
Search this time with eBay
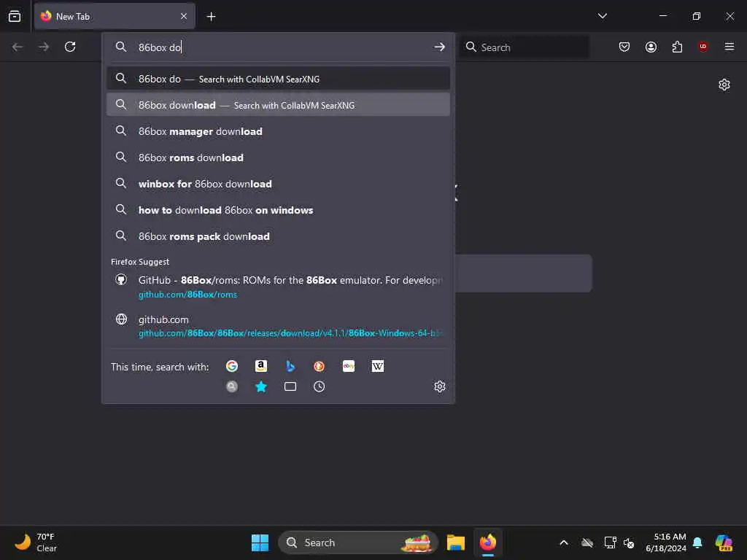click(348, 366)
